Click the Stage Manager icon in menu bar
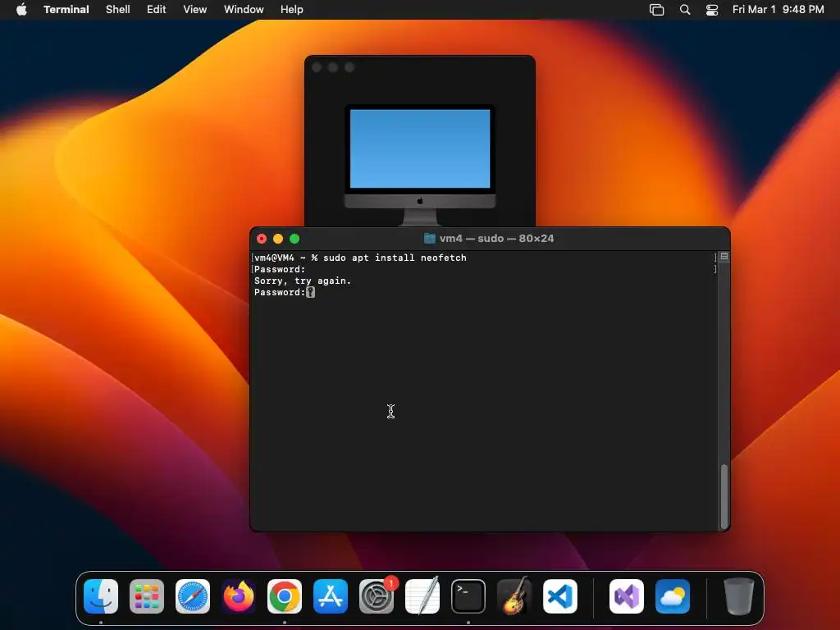The image size is (840, 630). click(x=656, y=10)
